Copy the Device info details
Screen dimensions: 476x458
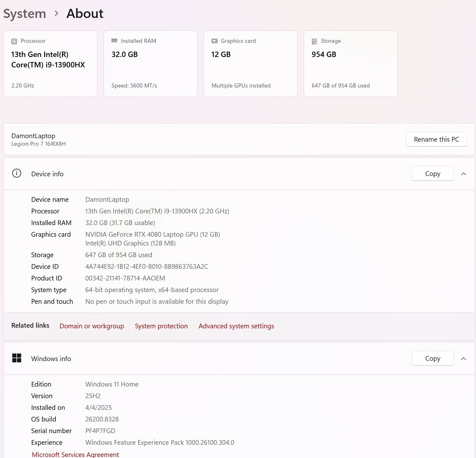click(x=433, y=173)
